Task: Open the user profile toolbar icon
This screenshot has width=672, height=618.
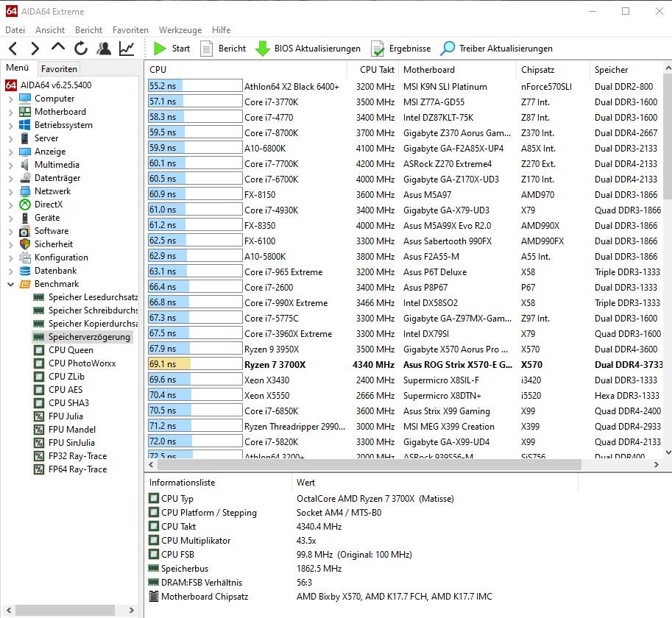Action: pyautogui.click(x=103, y=49)
